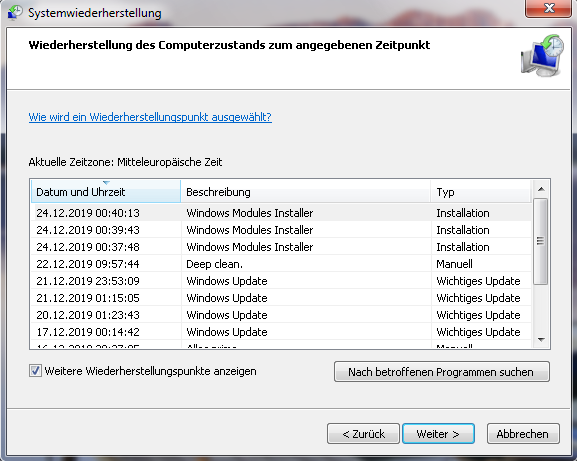
Task: Go back with the Zurück button
Action: point(363,434)
